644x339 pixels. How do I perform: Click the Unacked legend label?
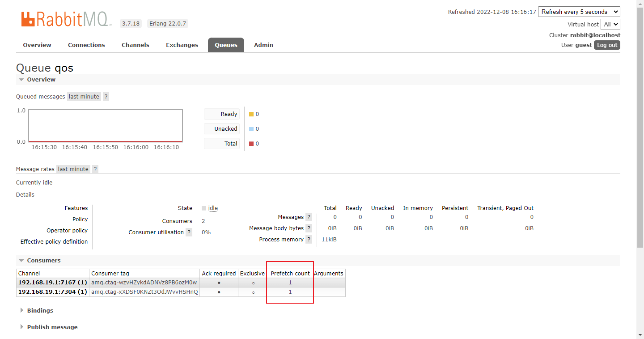[222, 129]
